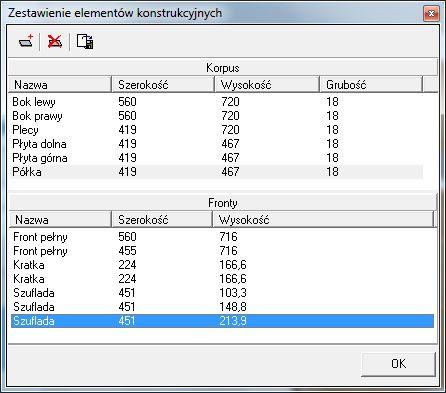Click height value 467 in Płyta dolna row
Viewport: 446px width, 393px height.
(230, 144)
